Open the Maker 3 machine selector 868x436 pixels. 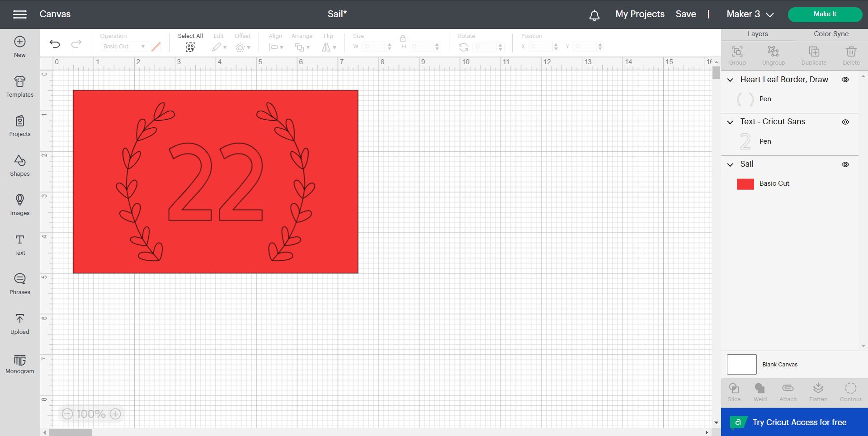tap(750, 14)
